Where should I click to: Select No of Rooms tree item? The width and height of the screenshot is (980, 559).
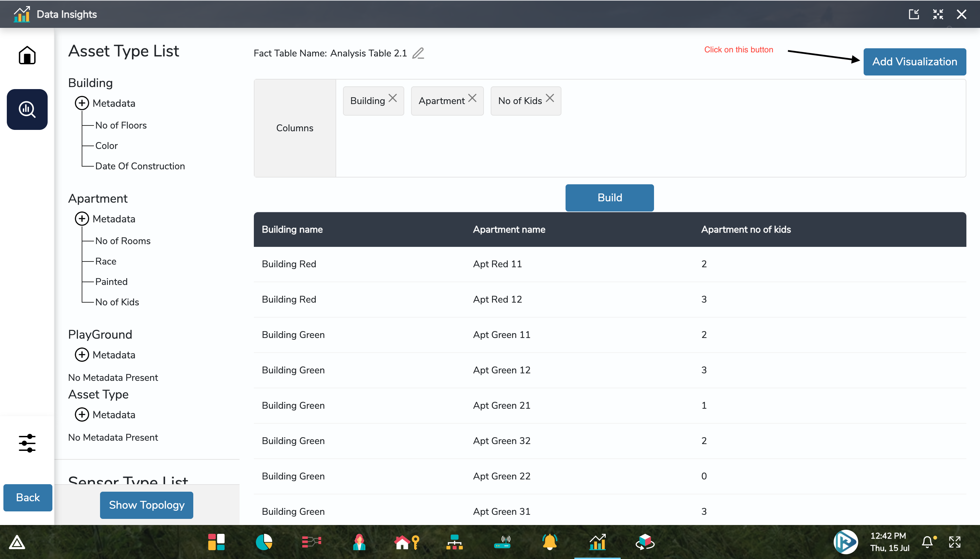pos(122,241)
